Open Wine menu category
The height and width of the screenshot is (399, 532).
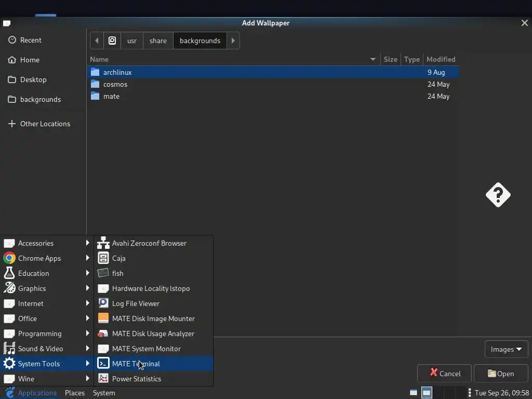[x=47, y=379]
